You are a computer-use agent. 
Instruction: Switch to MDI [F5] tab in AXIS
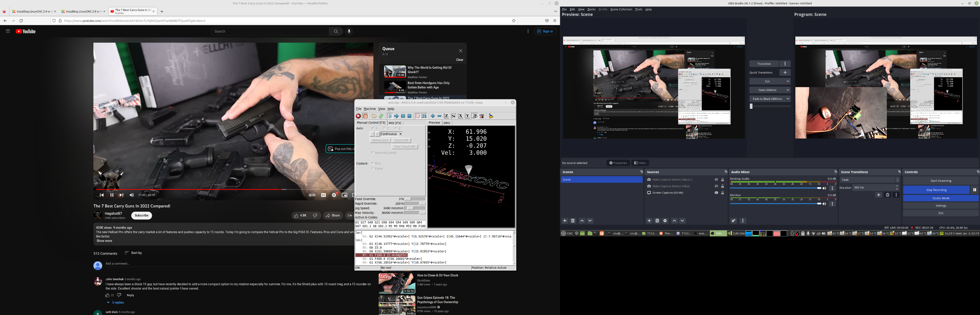pyautogui.click(x=395, y=123)
